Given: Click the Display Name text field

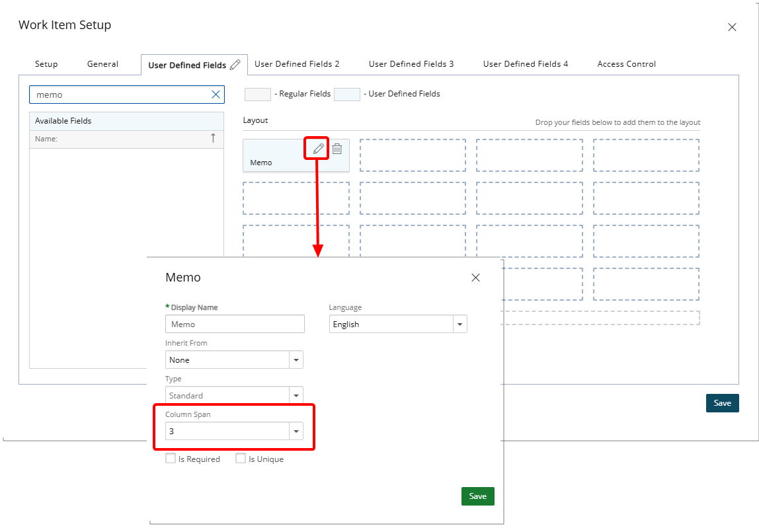Looking at the screenshot, I should coord(235,324).
